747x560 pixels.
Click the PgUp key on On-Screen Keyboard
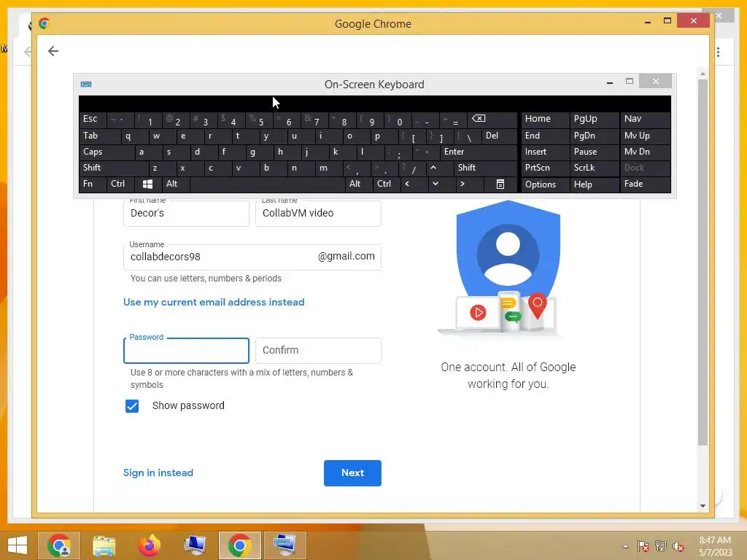coord(594,119)
